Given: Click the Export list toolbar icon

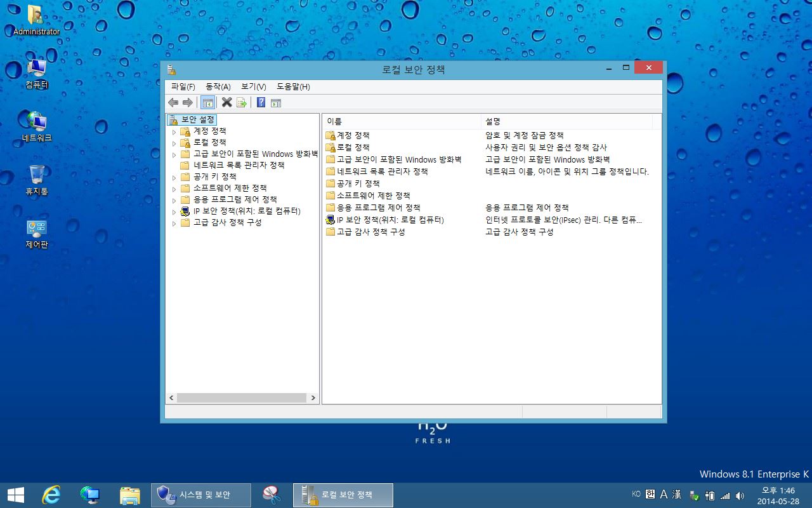Looking at the screenshot, I should 242,102.
